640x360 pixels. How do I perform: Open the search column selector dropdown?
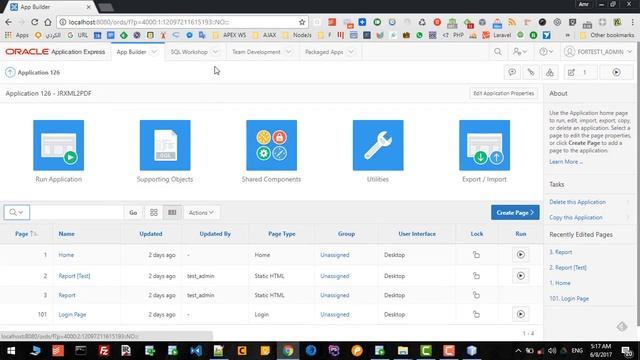point(17,212)
